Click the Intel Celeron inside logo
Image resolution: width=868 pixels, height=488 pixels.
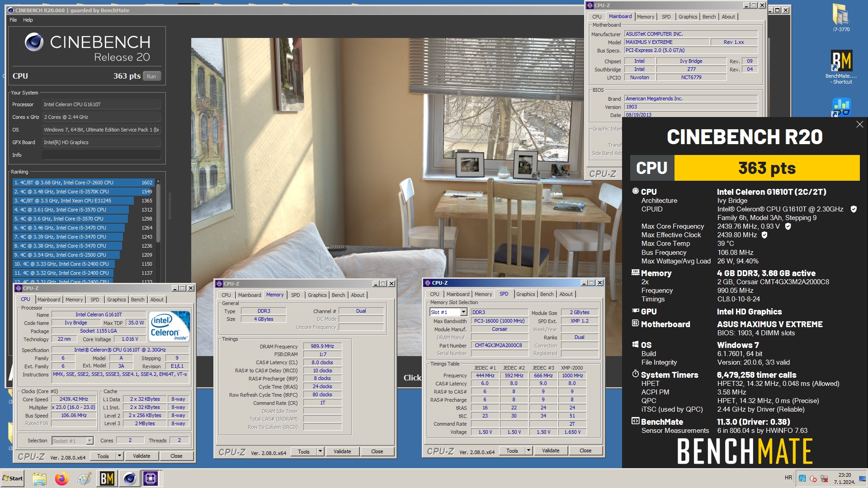(169, 326)
